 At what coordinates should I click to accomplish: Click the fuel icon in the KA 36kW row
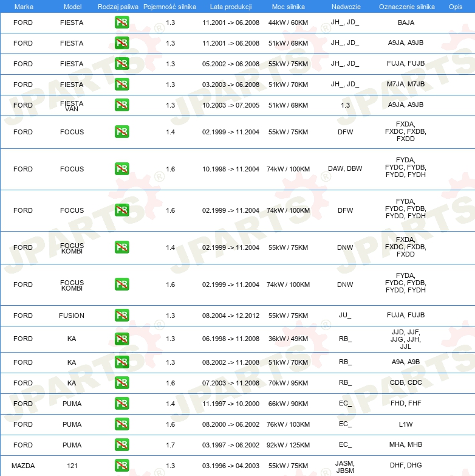coord(122,339)
